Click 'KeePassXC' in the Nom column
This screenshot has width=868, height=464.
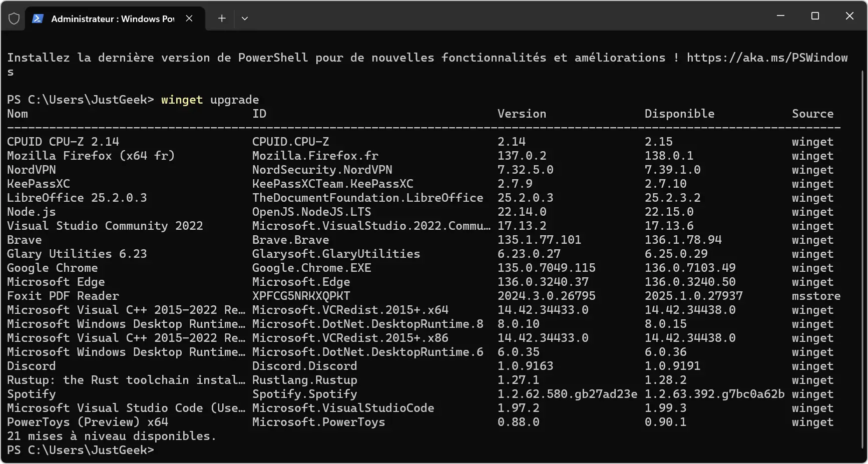(39, 184)
